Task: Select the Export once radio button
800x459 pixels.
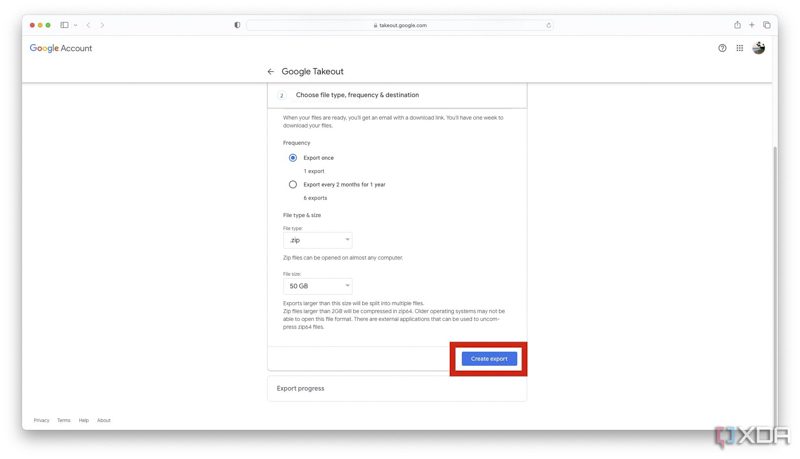Action: 293,158
